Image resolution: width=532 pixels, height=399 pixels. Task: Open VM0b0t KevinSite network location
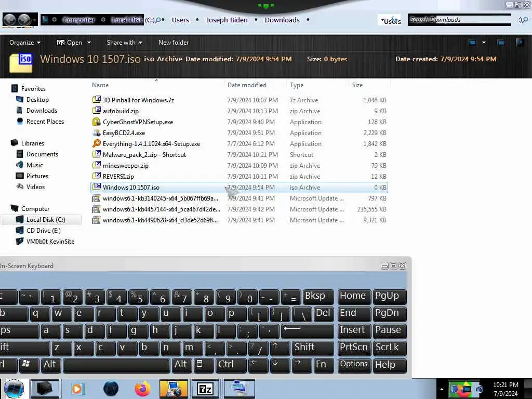[x=50, y=241]
